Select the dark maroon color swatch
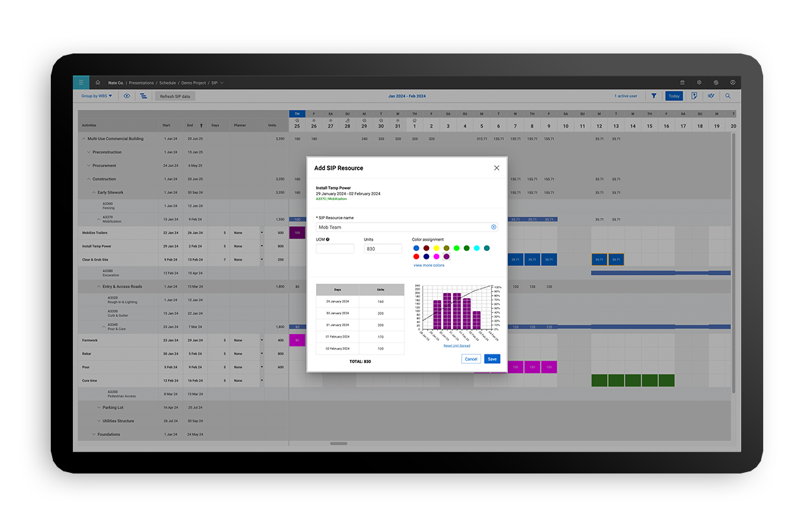Screen dimensions: 812x527 (426, 248)
